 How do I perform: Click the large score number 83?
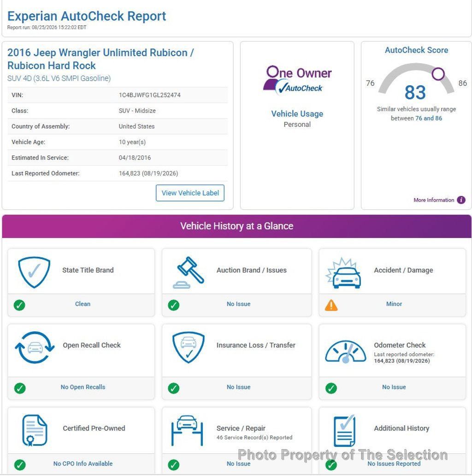coord(415,92)
